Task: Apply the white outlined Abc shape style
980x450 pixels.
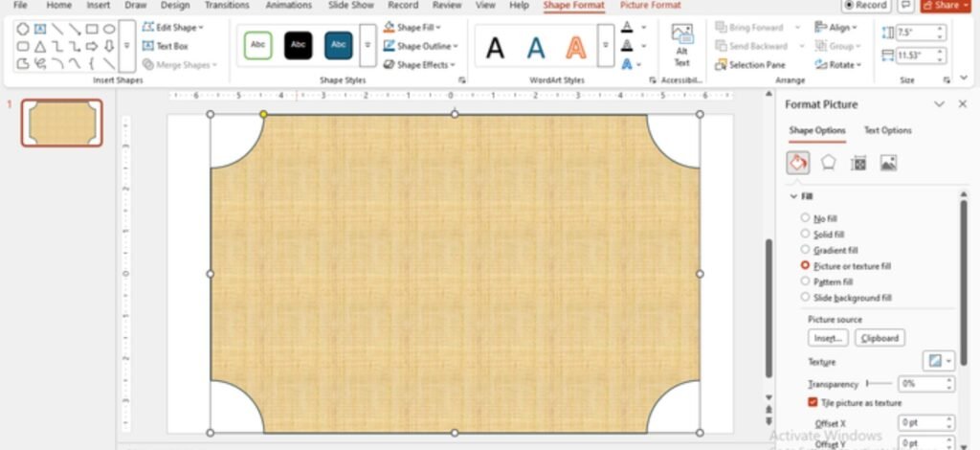Action: point(257,45)
